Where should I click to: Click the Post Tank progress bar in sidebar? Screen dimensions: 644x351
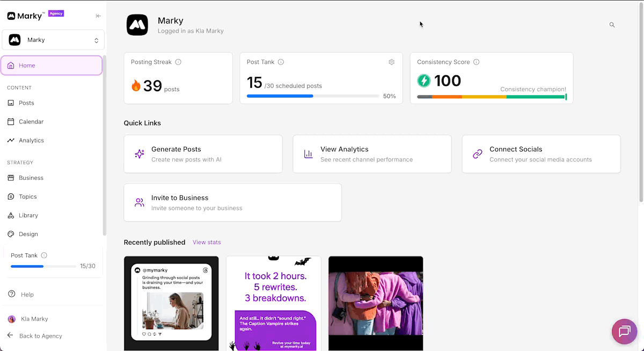[x=43, y=266]
